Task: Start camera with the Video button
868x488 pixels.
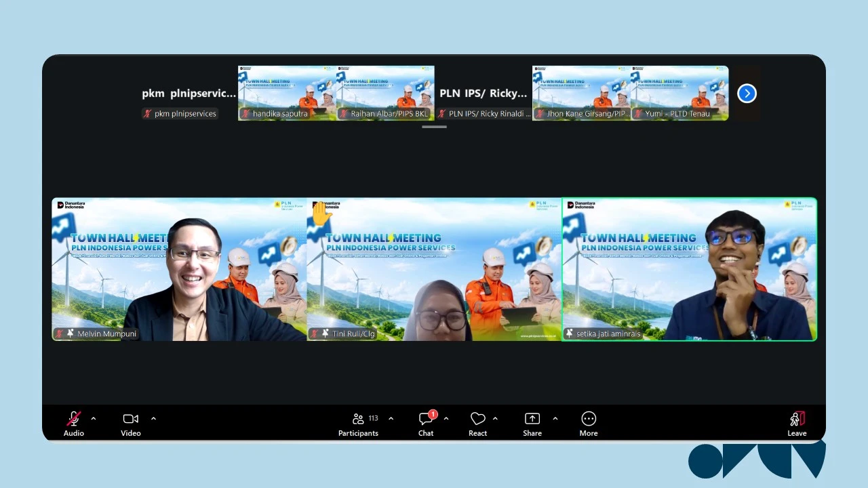Action: 131,424
